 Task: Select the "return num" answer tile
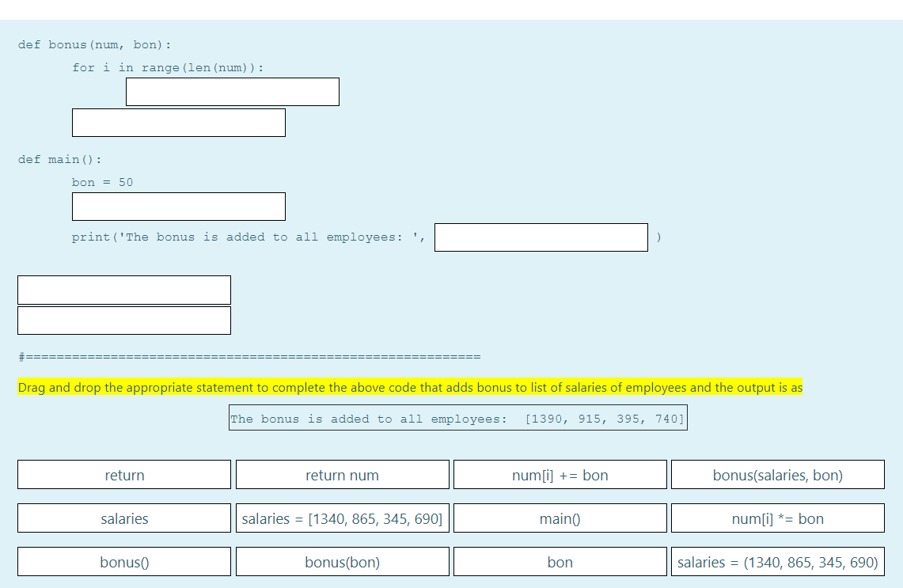[x=342, y=474]
